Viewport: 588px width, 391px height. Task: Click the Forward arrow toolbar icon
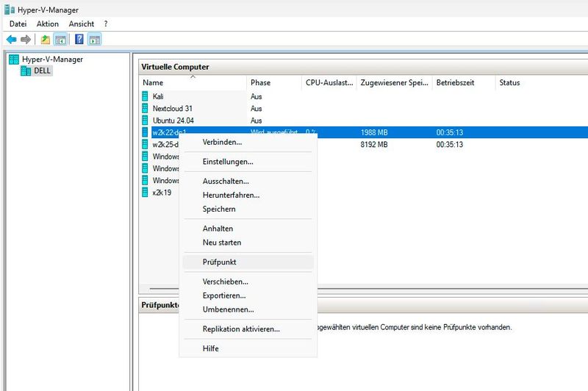(x=26, y=39)
